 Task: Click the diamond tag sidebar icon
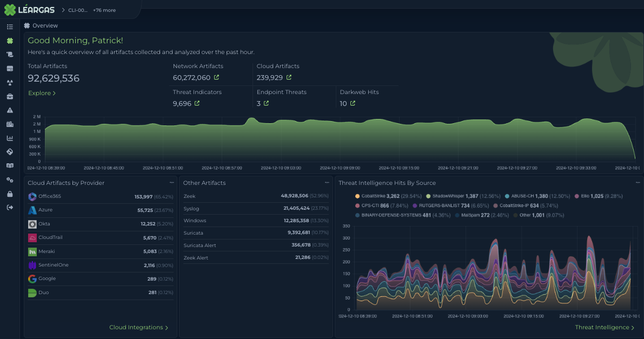10,151
